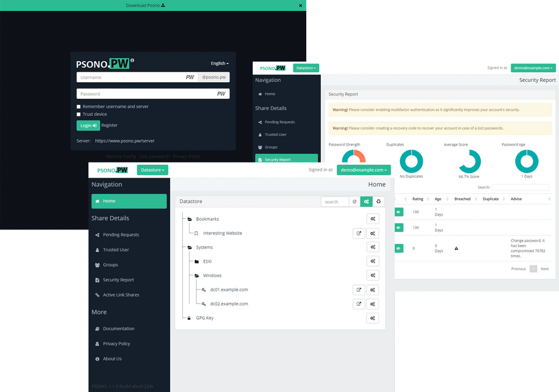Click the info icon next to PSONO.PW logo
559x392 pixels.
[x=132, y=60]
